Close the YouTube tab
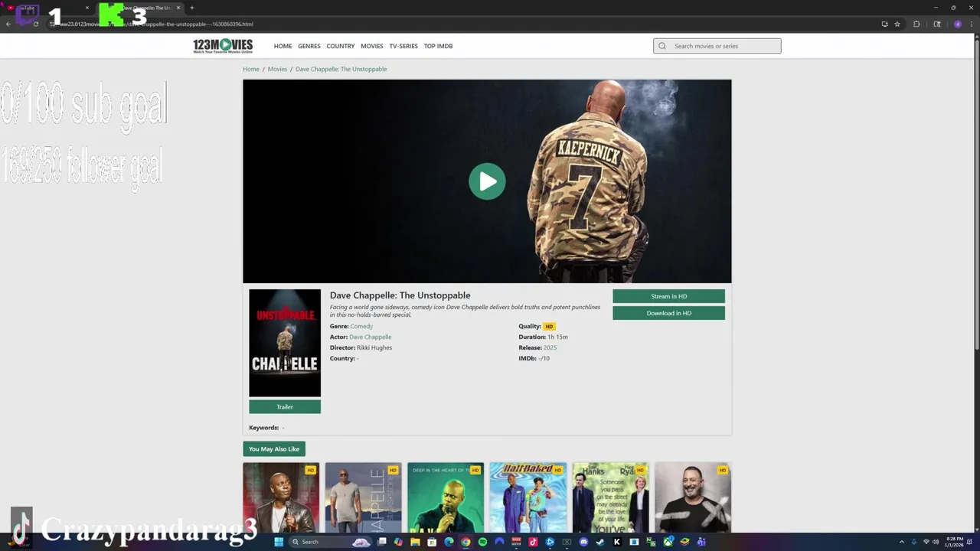 (87, 8)
